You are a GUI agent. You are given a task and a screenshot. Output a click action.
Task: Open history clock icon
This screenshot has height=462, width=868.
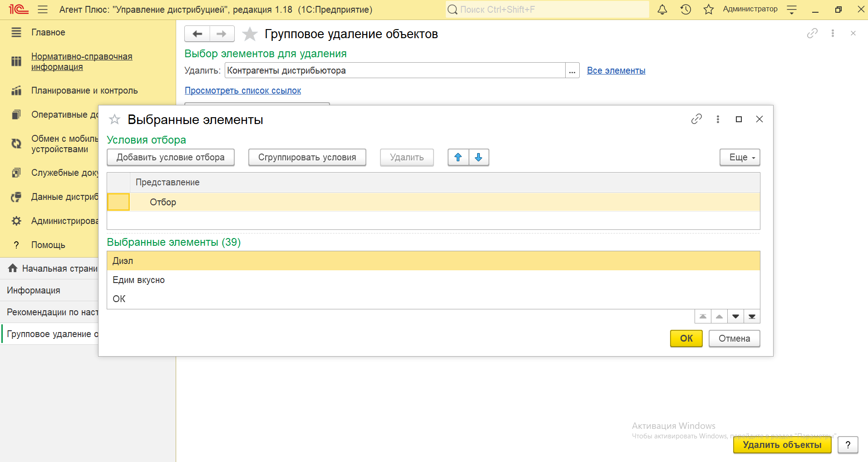click(x=686, y=10)
